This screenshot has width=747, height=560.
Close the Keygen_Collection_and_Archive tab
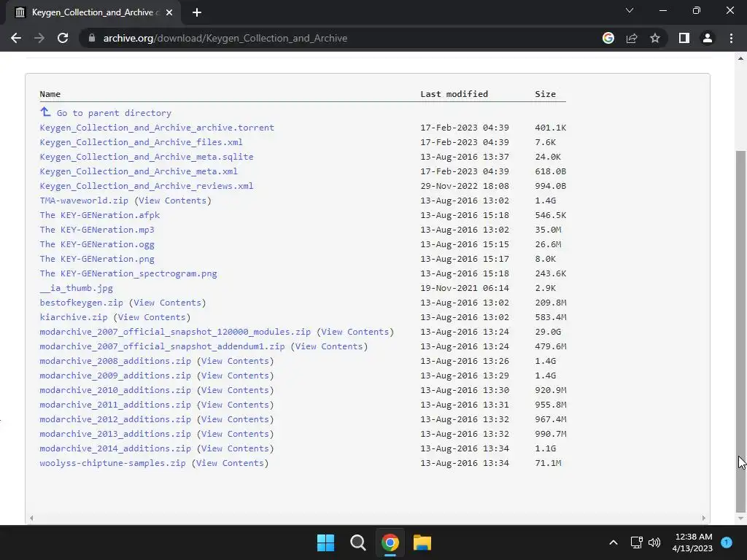point(169,12)
